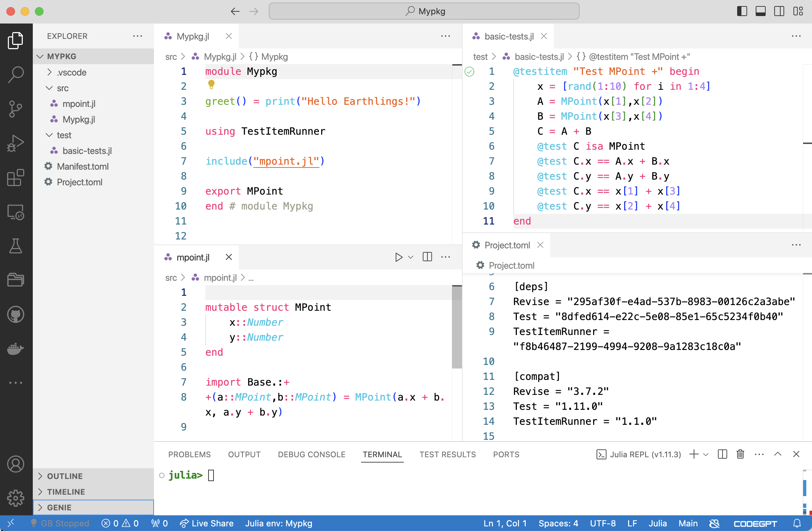Click Julia env: Mypkg status item
812x531 pixels.
tap(279, 523)
